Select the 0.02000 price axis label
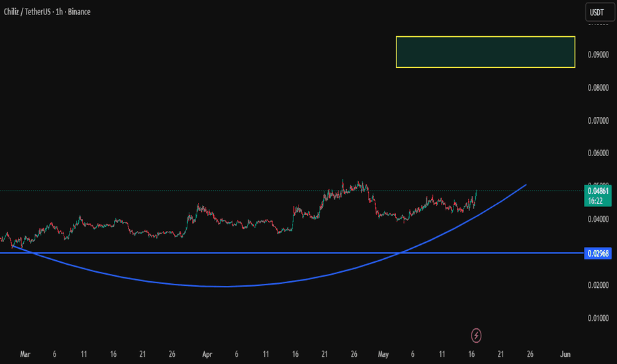Viewport: 617px width, 364px height. click(x=598, y=285)
